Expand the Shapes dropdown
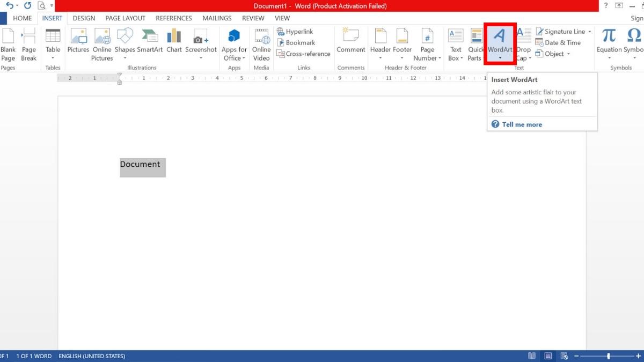Image resolution: width=644 pixels, height=362 pixels. click(125, 58)
